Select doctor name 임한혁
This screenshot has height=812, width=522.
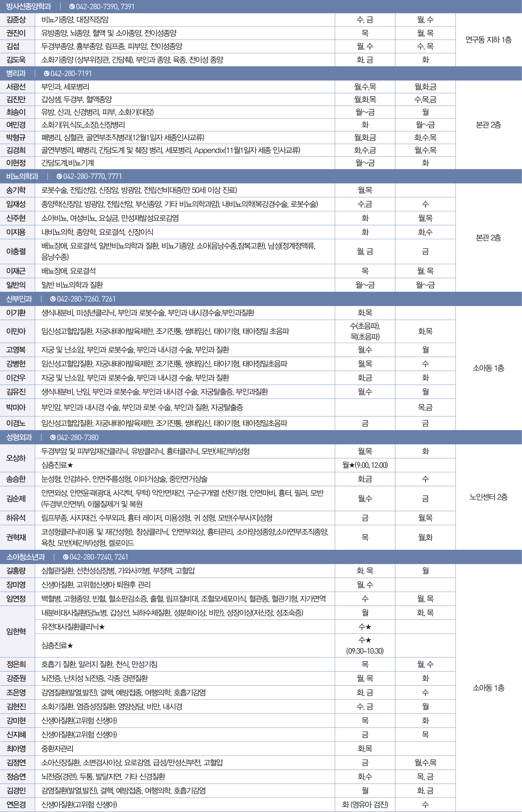coord(16,631)
